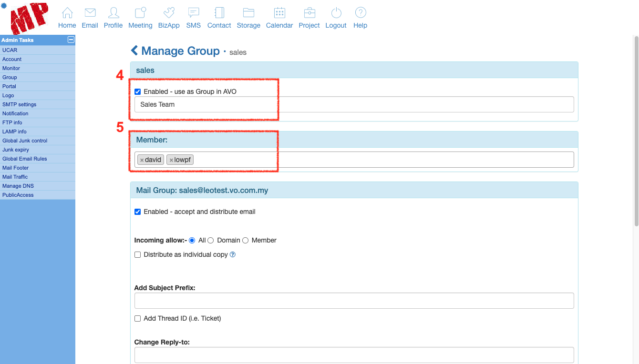Open SMTP settings in Admin Tasks
This screenshot has height=364, width=639.
[x=19, y=104]
